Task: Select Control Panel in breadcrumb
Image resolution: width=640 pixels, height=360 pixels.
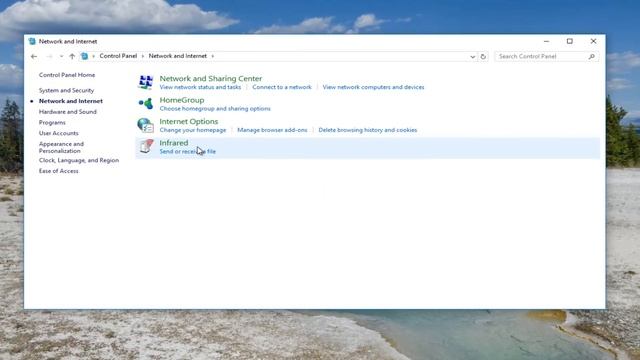Action: point(118,56)
